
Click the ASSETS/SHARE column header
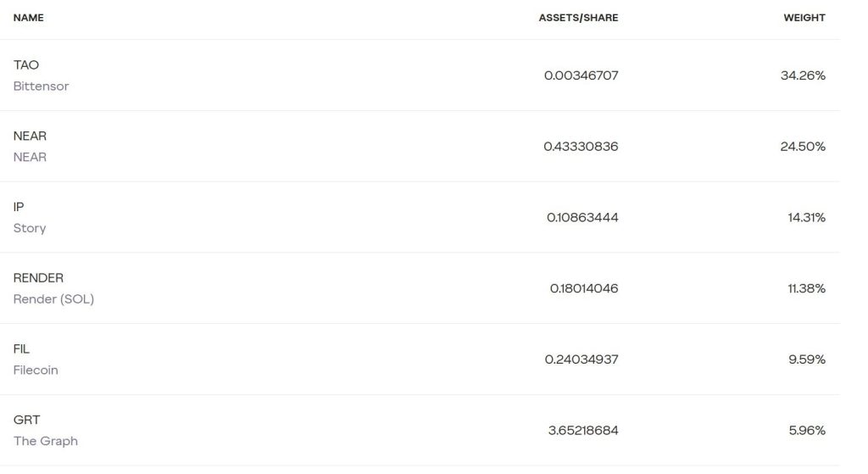click(x=578, y=18)
